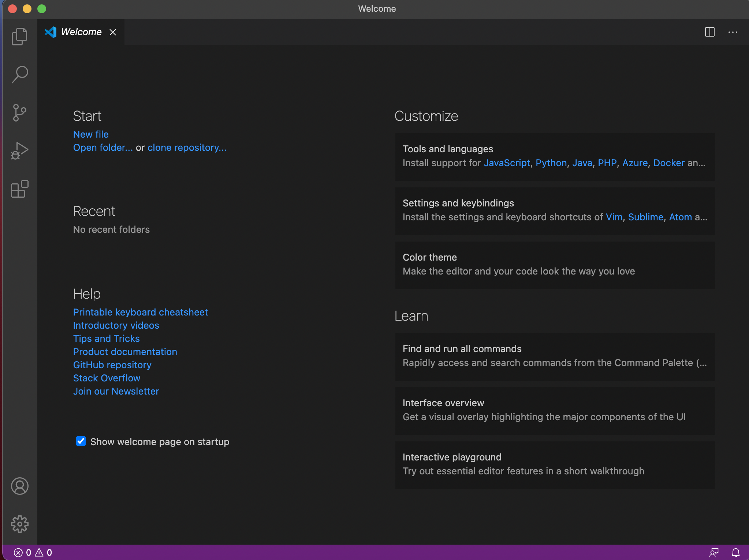Open the More Actions ellipsis menu
Viewport: 749px width, 560px height.
733,32
